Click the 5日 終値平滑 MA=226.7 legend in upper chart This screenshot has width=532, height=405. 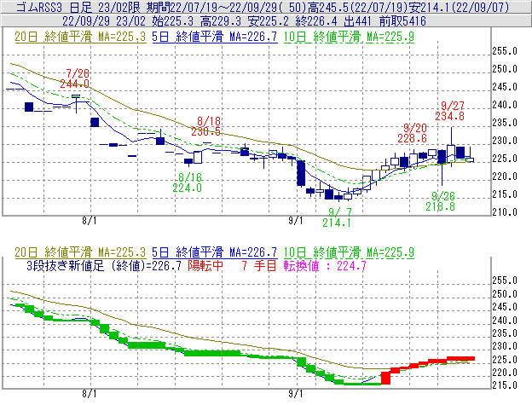click(x=215, y=37)
